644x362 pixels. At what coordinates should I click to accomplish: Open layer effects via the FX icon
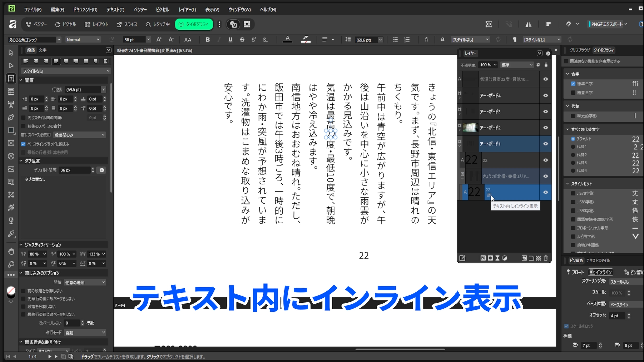tap(483, 258)
